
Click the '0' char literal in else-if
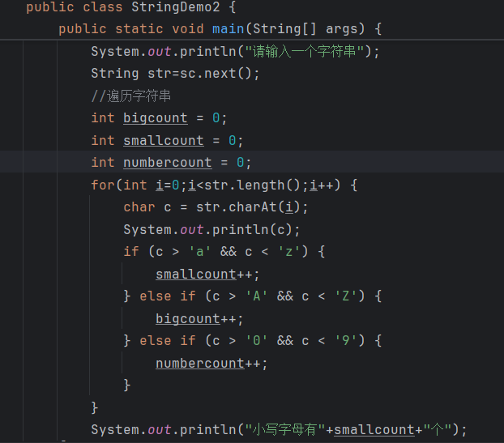(257, 341)
